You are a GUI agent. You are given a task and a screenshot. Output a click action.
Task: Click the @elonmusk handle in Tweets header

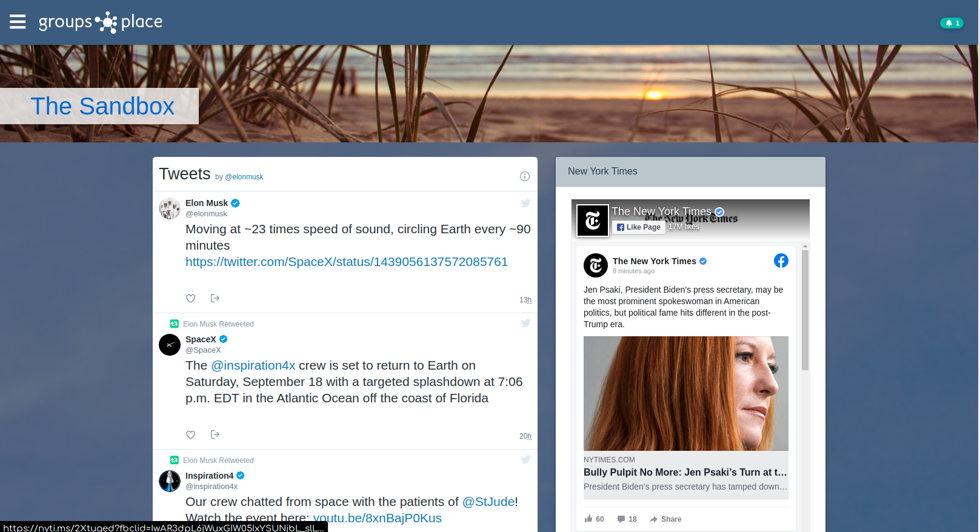(244, 177)
